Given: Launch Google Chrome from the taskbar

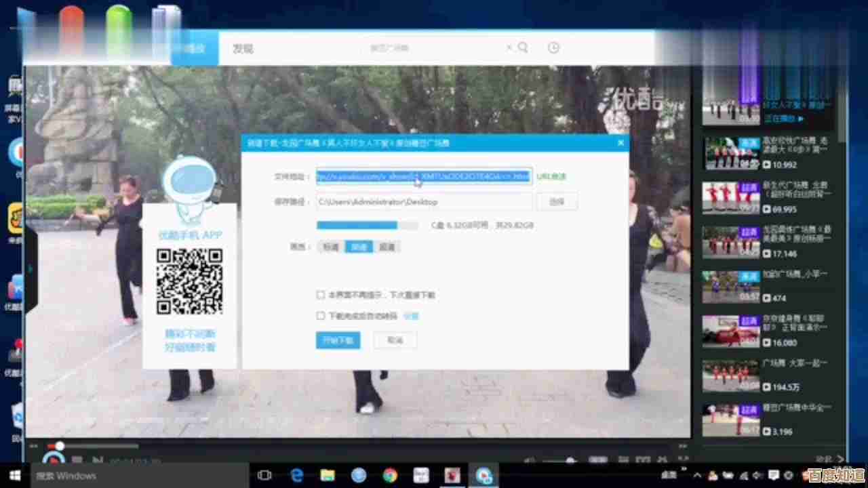Looking at the screenshot, I should tap(389, 475).
